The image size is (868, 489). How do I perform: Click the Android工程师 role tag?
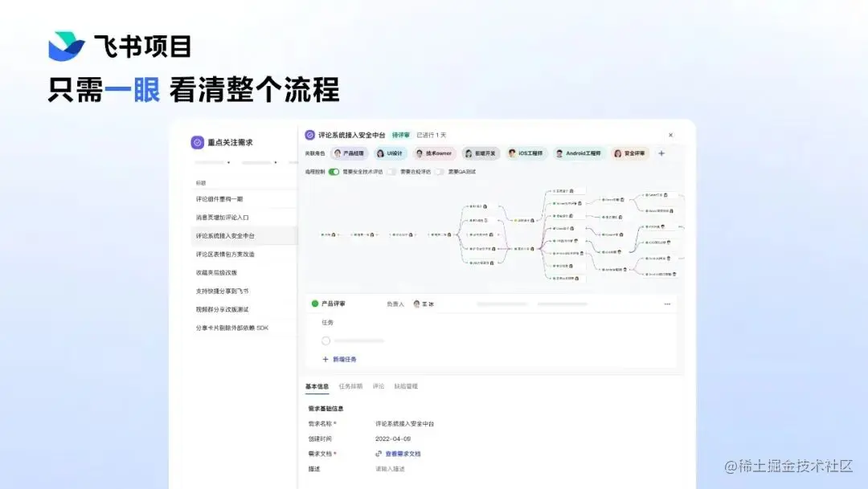coord(579,153)
